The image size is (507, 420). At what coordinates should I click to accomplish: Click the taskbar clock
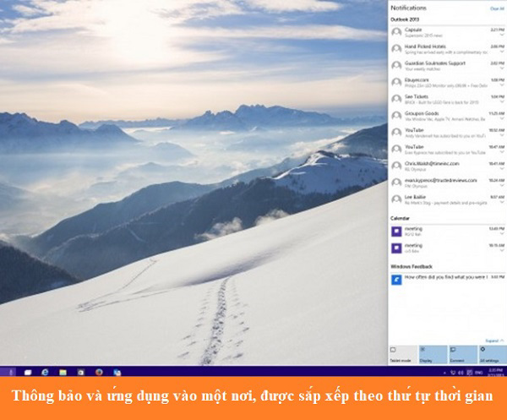click(x=493, y=372)
